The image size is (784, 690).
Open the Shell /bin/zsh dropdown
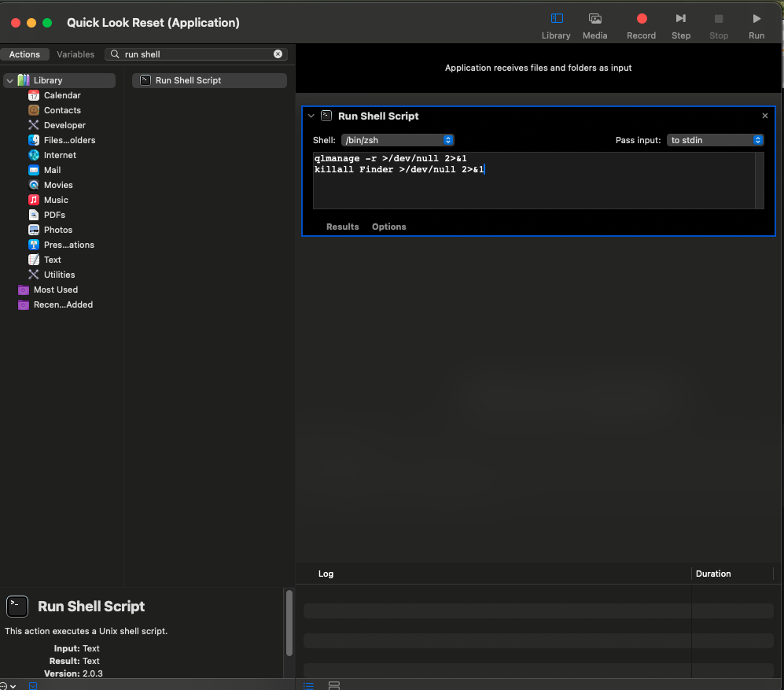(x=397, y=140)
